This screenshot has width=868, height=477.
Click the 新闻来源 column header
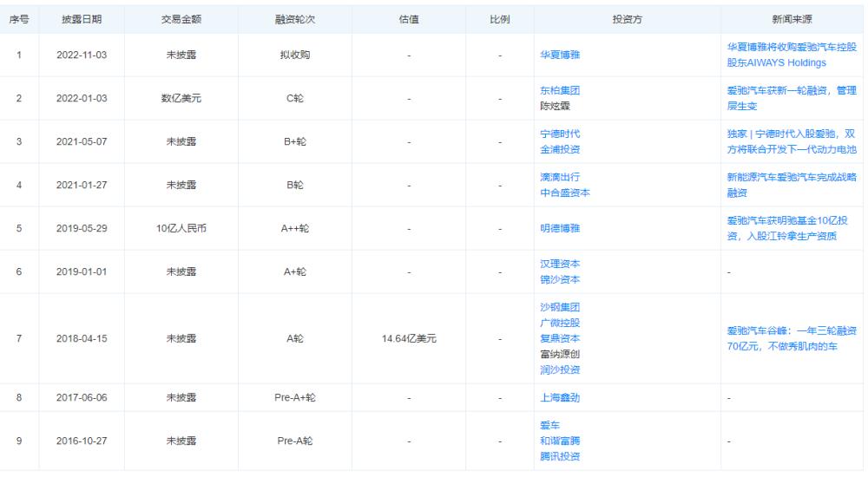(x=792, y=19)
